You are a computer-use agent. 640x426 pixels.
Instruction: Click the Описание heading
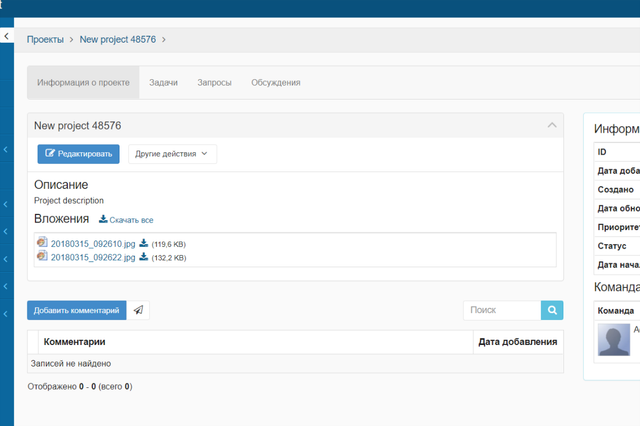click(x=61, y=185)
